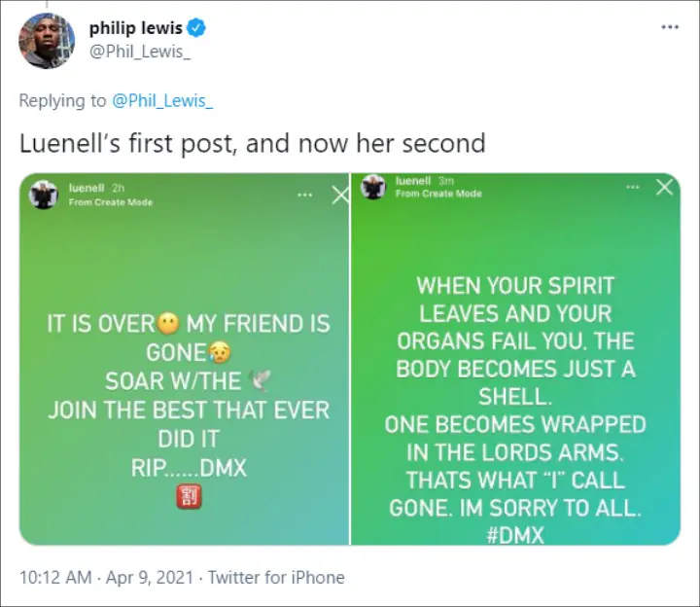Click the luenell username in the right story
The image size is (700, 607).
click(414, 181)
